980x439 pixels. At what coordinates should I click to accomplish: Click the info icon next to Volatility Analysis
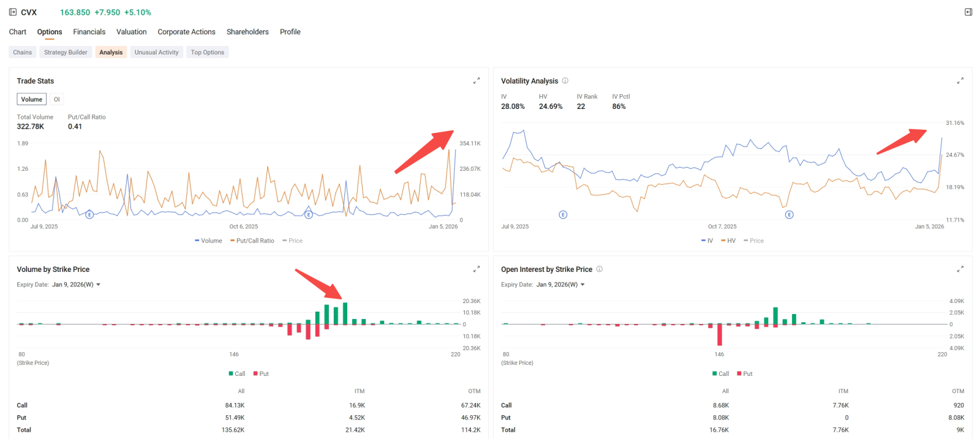(565, 81)
